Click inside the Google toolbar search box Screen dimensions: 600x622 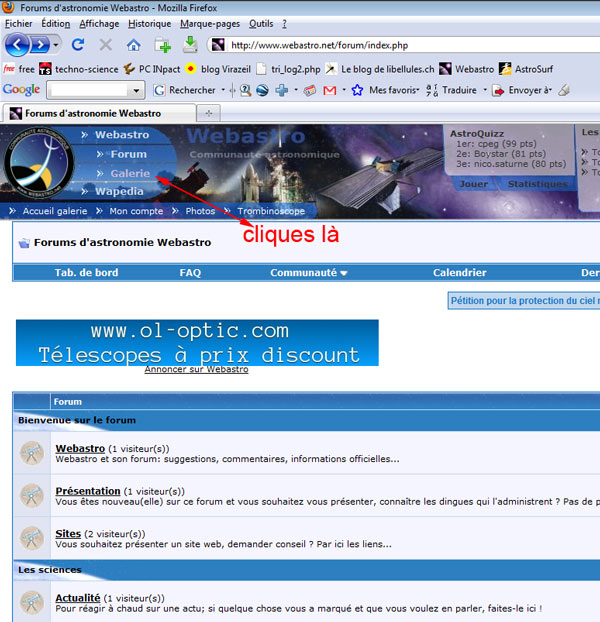(x=89, y=90)
